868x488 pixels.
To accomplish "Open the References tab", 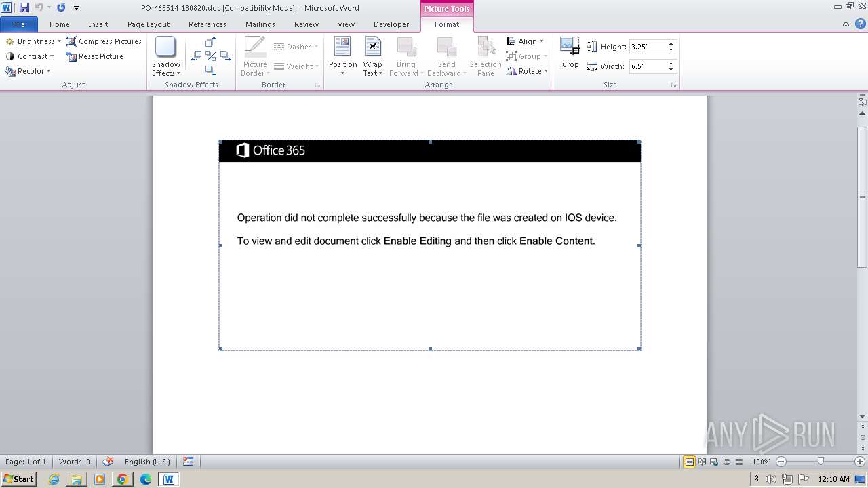I will 208,24.
